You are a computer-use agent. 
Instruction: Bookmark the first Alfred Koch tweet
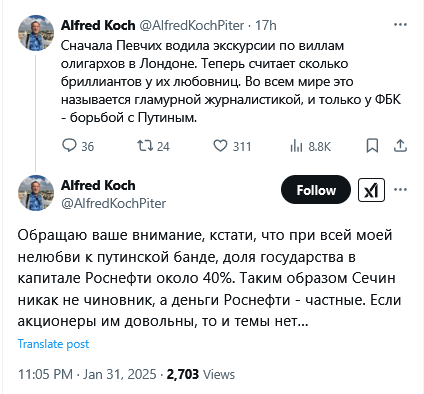point(372,146)
